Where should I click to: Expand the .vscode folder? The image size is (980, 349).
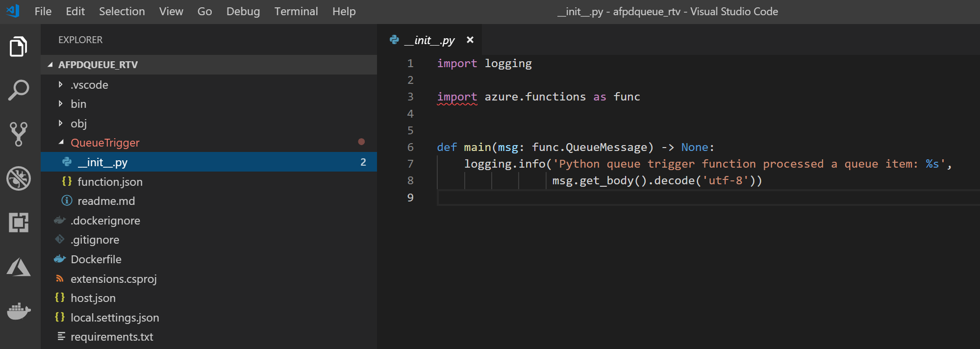click(89, 85)
